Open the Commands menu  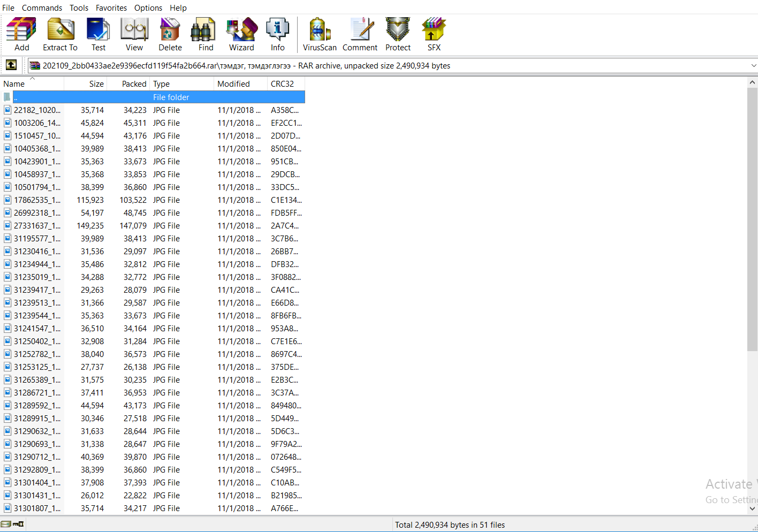coord(42,7)
